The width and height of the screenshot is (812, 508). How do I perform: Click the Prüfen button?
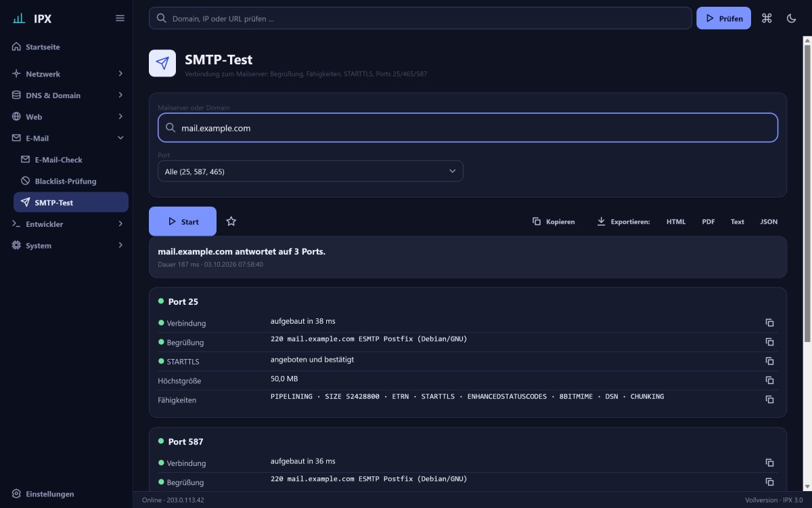point(723,18)
